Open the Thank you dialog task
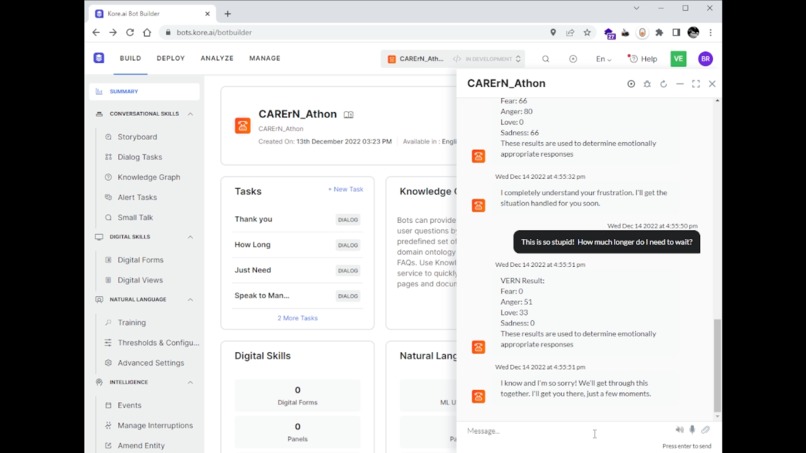Screen dimensions: 806x453 [x=297, y=220]
